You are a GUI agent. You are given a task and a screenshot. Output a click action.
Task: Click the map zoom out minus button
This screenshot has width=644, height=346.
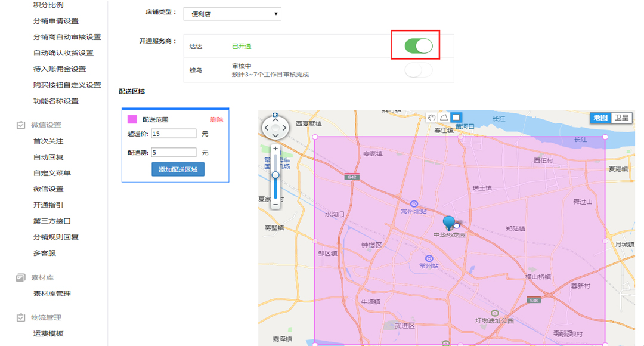(x=275, y=204)
